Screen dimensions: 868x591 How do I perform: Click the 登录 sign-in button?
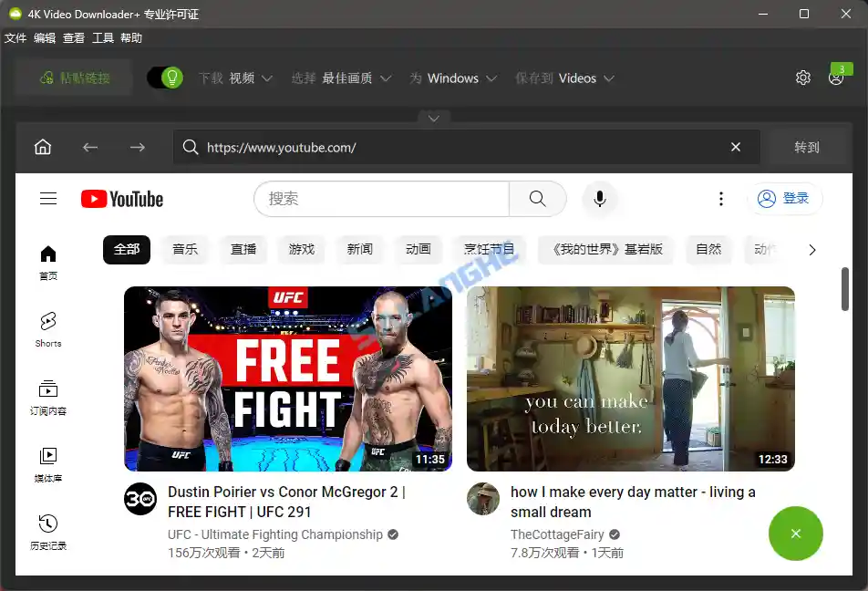coord(785,199)
